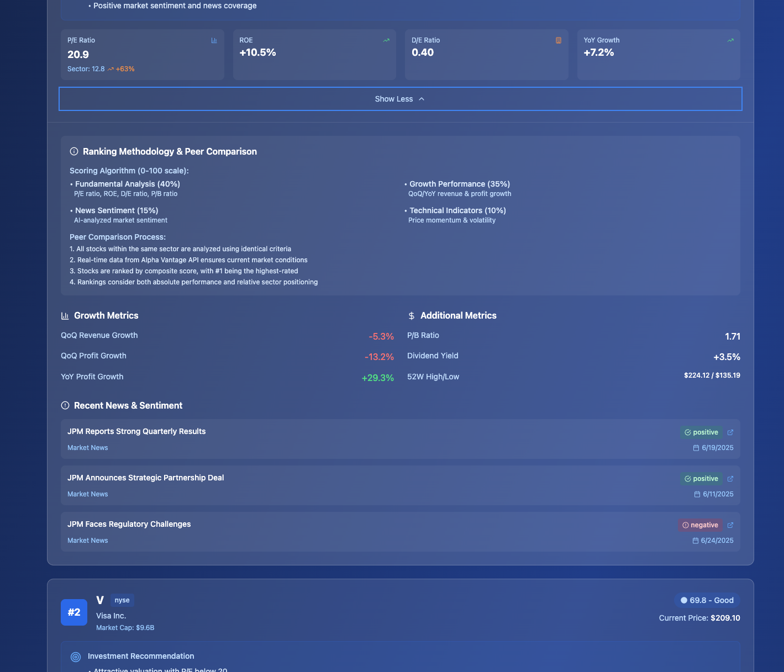
Task: Click the info icon next to Ranking Methodology
Action: pos(74,151)
